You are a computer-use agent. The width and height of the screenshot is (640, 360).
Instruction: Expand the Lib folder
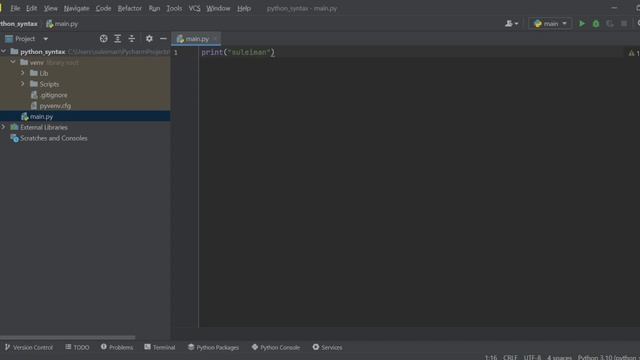[23, 73]
